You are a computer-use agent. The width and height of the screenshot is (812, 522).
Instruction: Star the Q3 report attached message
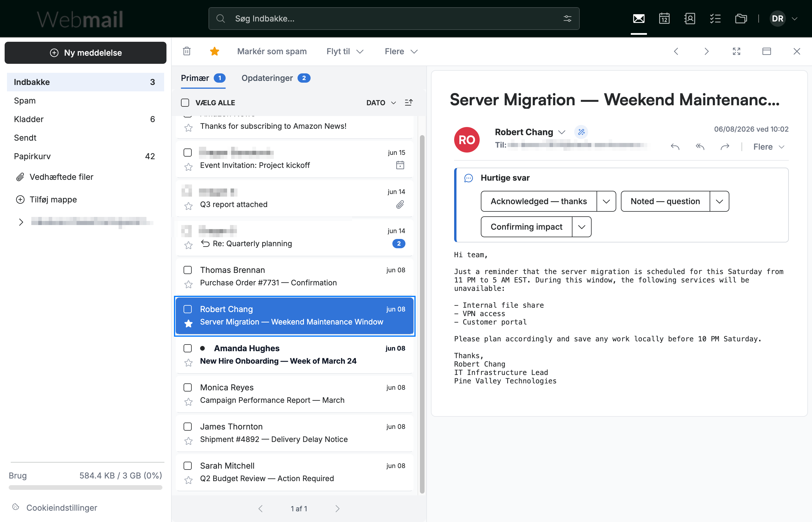[188, 206]
